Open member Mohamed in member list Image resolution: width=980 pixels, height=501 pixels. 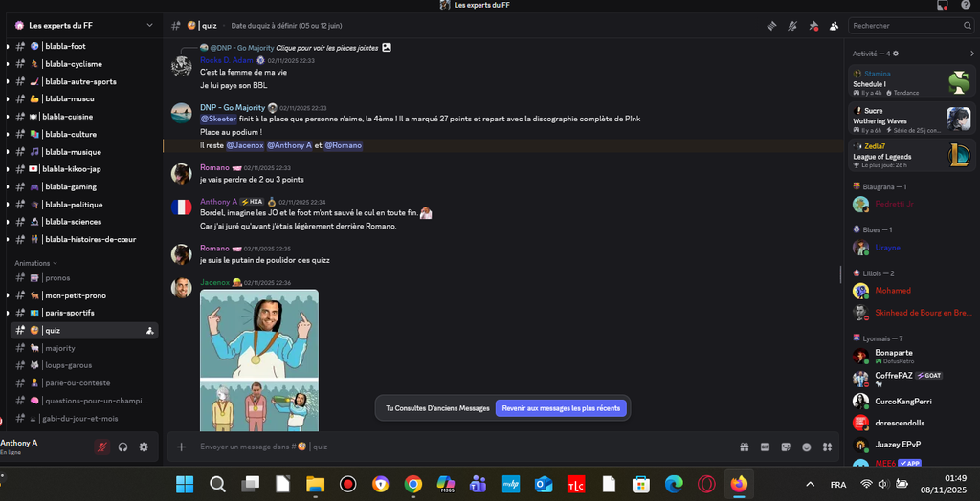[912, 291]
